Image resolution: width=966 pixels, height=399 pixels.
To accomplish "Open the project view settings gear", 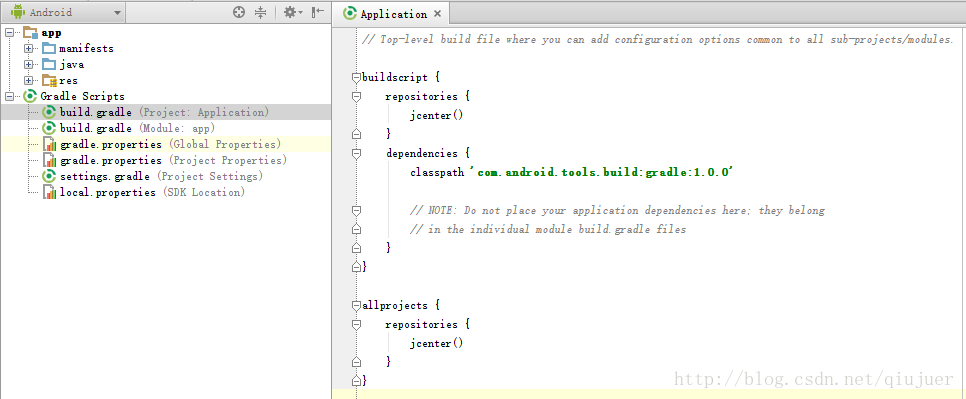I will click(x=292, y=12).
